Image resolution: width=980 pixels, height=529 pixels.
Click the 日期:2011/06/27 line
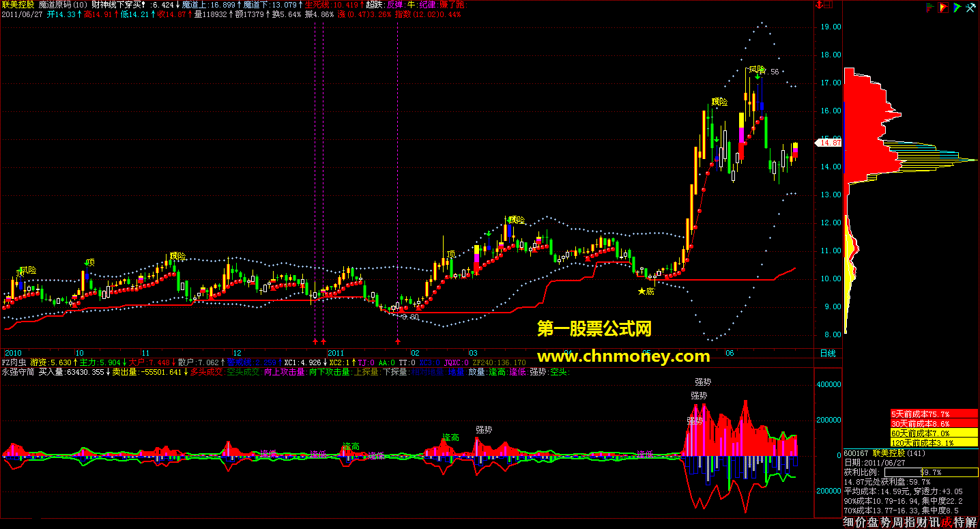tap(876, 462)
